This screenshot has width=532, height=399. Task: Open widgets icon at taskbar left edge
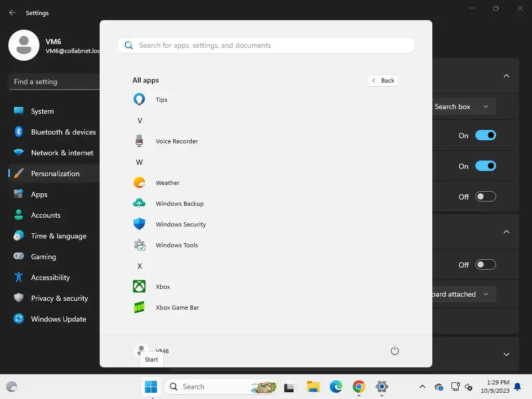pyautogui.click(x=11, y=387)
